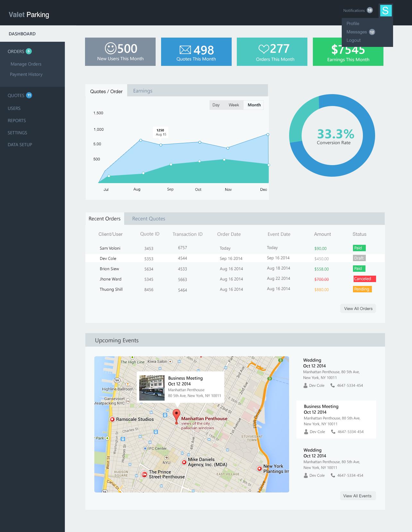
Task: Click the phone icon in first Wedding event
Action: (333, 386)
